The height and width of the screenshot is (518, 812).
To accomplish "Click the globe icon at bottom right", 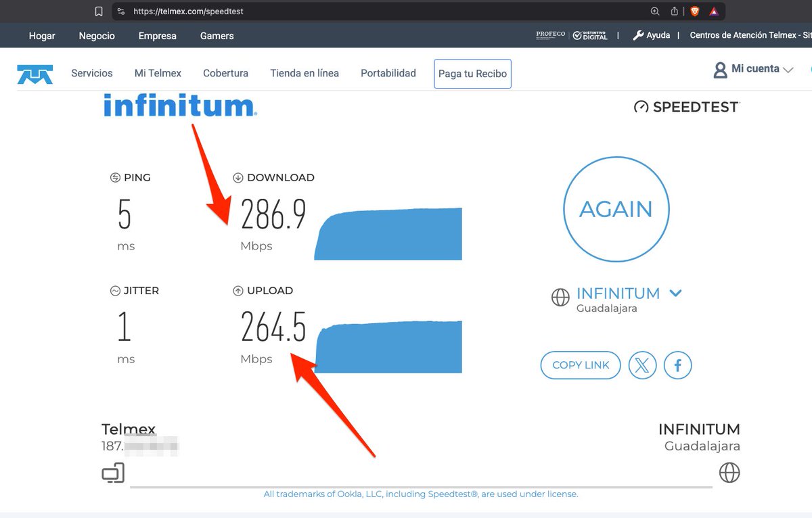I will point(729,472).
